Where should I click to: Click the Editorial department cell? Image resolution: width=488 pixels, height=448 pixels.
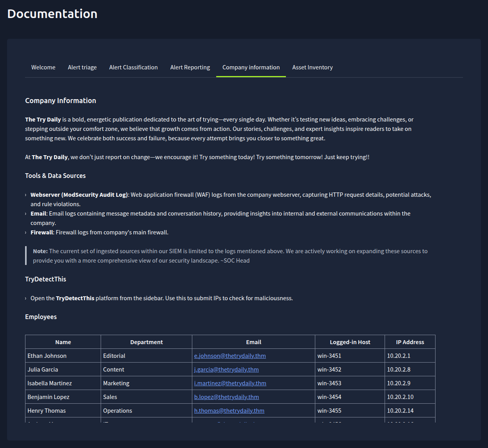(x=146, y=356)
